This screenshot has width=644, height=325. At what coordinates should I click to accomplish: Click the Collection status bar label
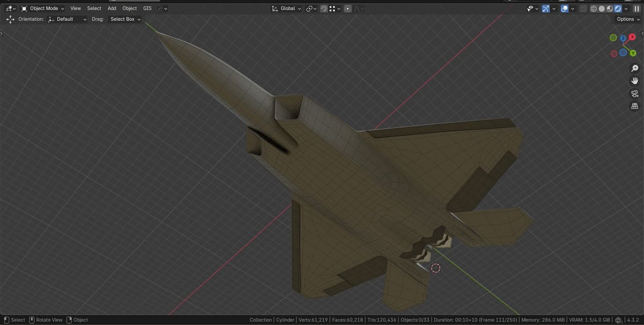[261, 320]
